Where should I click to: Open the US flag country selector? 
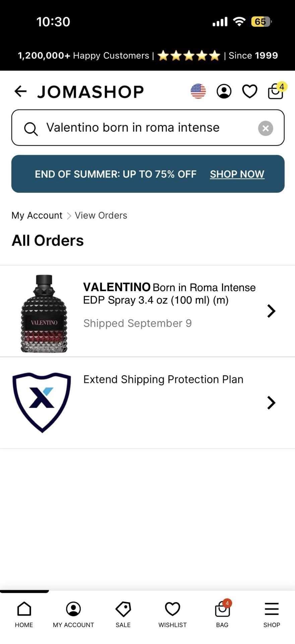point(198,91)
